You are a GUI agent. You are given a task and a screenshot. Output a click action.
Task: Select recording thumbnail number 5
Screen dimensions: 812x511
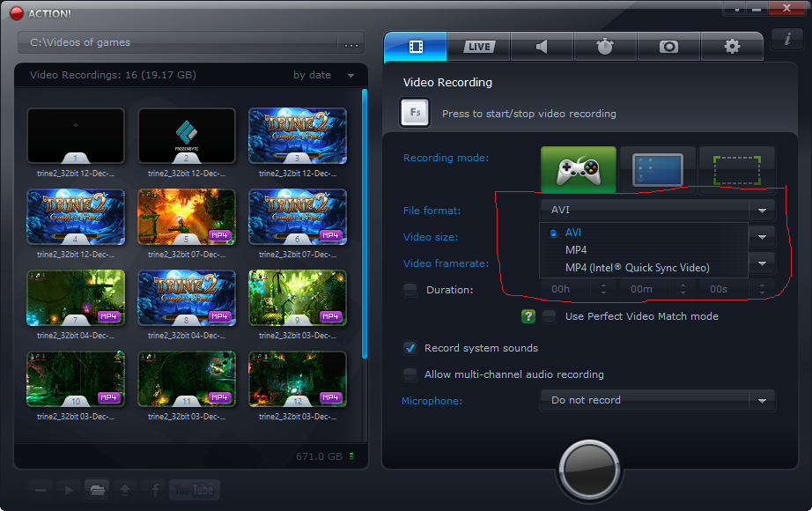pos(187,217)
